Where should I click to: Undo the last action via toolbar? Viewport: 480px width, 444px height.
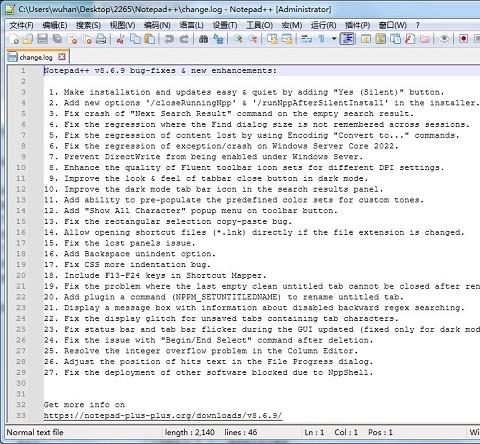point(169,39)
